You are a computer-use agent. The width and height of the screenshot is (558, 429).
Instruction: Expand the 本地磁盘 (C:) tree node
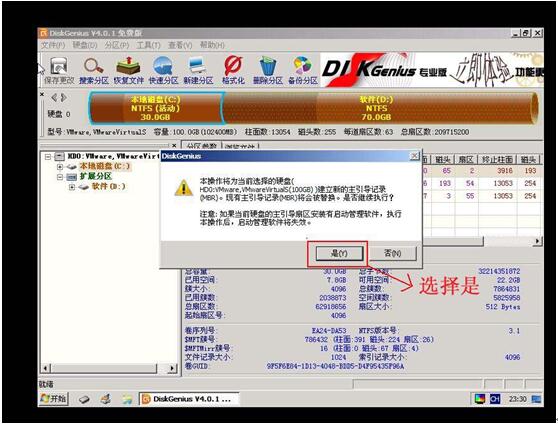(60, 166)
